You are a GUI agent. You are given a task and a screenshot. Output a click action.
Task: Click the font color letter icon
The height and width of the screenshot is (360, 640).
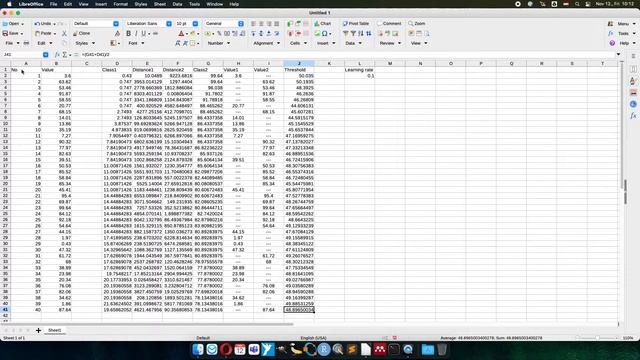tap(181, 33)
